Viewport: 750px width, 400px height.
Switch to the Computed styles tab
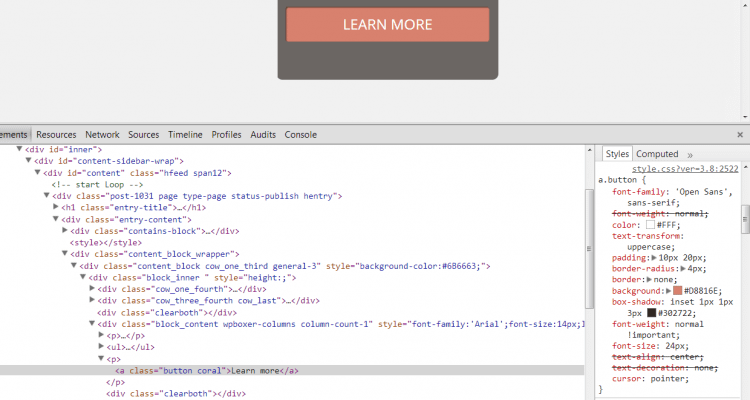click(657, 154)
